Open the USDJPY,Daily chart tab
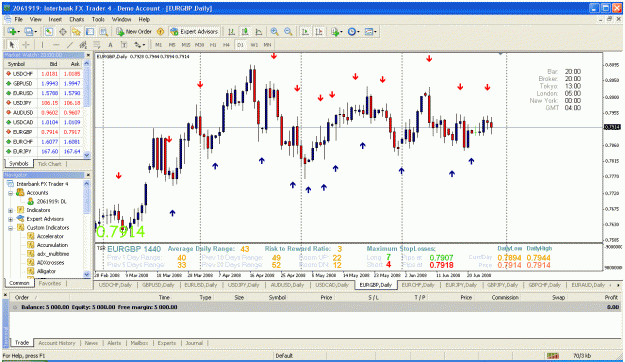This screenshot has width=625, height=362. point(243,285)
